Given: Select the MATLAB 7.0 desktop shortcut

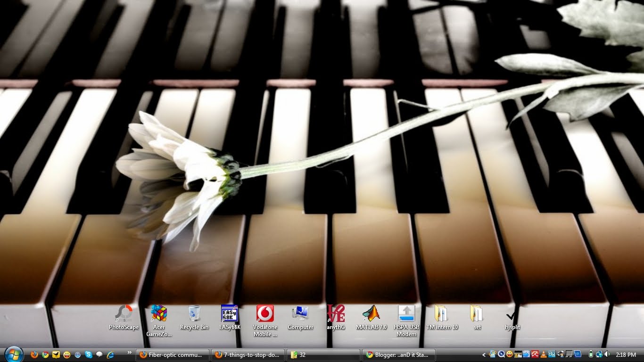Looking at the screenshot, I should point(371,317).
